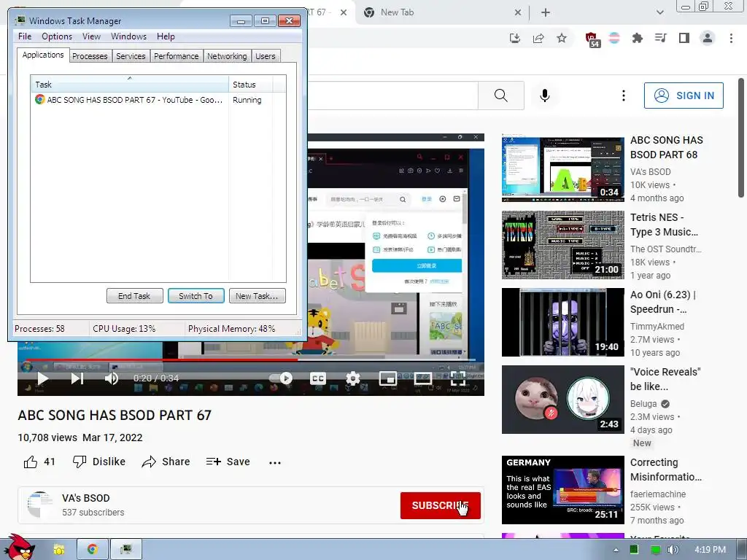Open the VA's BSOD channel name link
This screenshot has height=560, width=747.
click(x=86, y=498)
